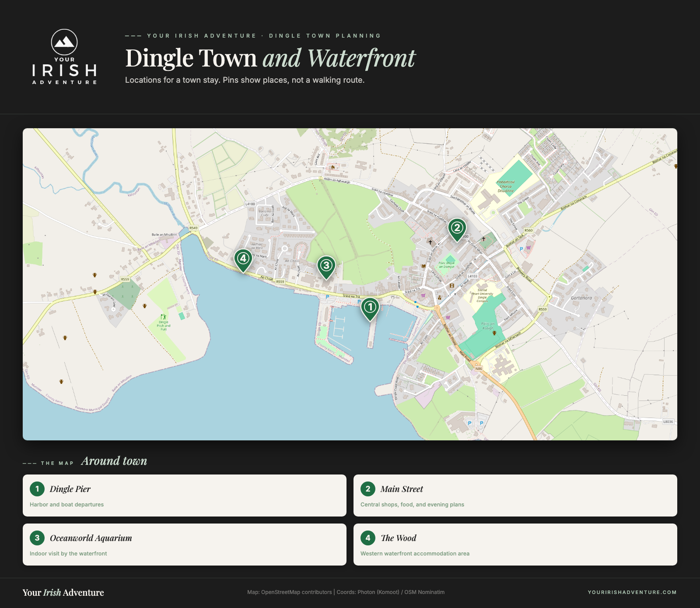Select map pin 1 at the pier
The height and width of the screenshot is (608, 700).
[370, 309]
